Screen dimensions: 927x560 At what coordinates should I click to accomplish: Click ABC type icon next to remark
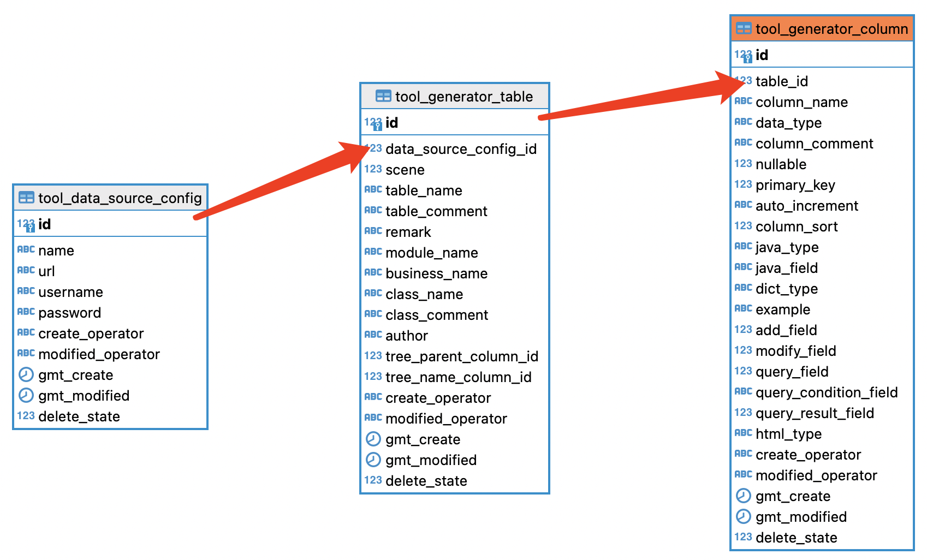click(373, 231)
